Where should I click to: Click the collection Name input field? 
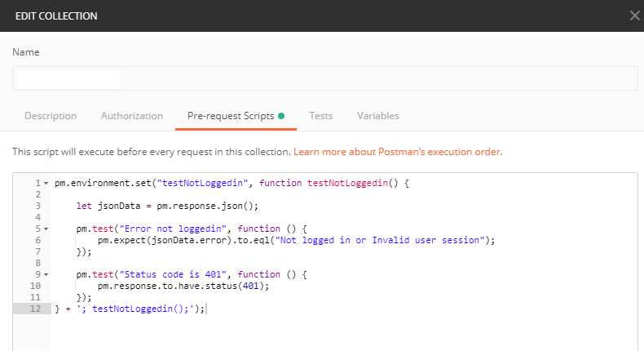tap(324, 78)
